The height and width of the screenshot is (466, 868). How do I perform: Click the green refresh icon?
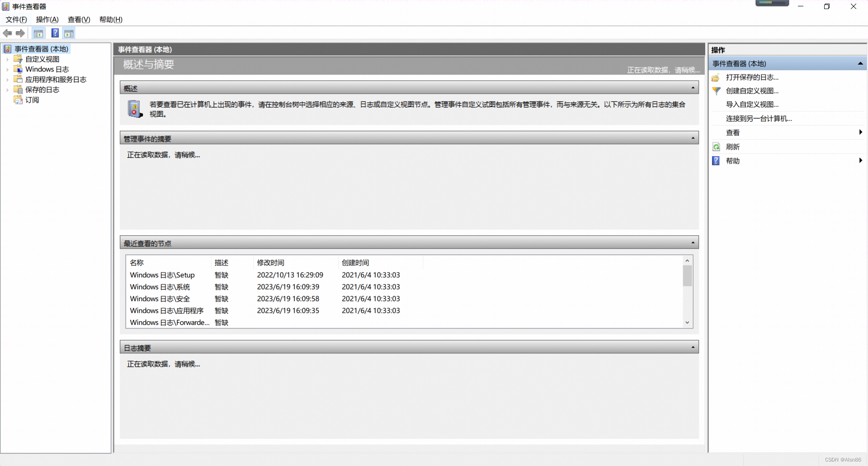[x=716, y=147]
